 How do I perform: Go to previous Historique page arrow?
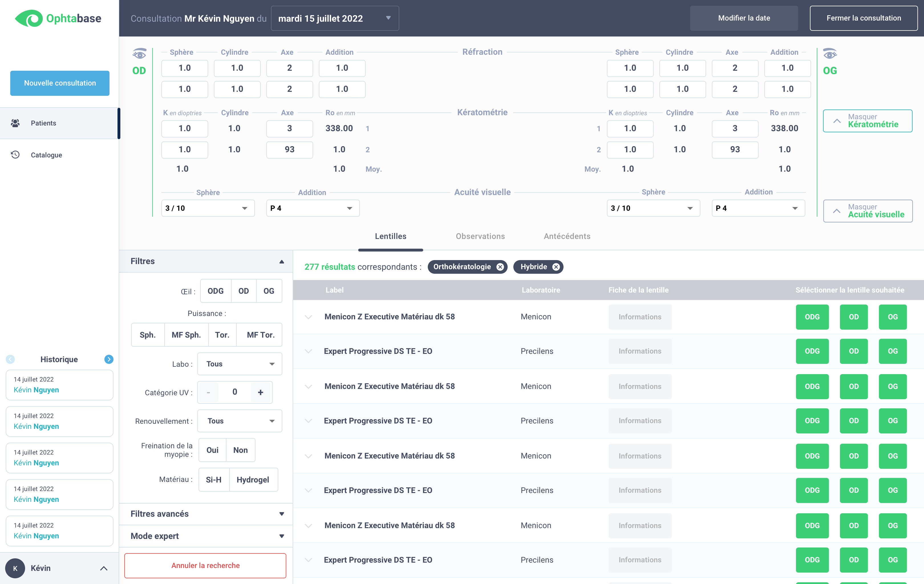[10, 359]
